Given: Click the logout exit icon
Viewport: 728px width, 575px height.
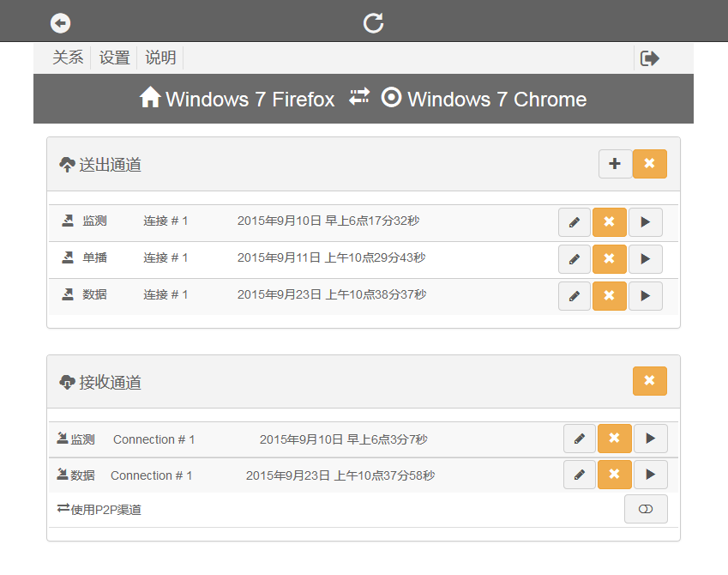Looking at the screenshot, I should (650, 58).
